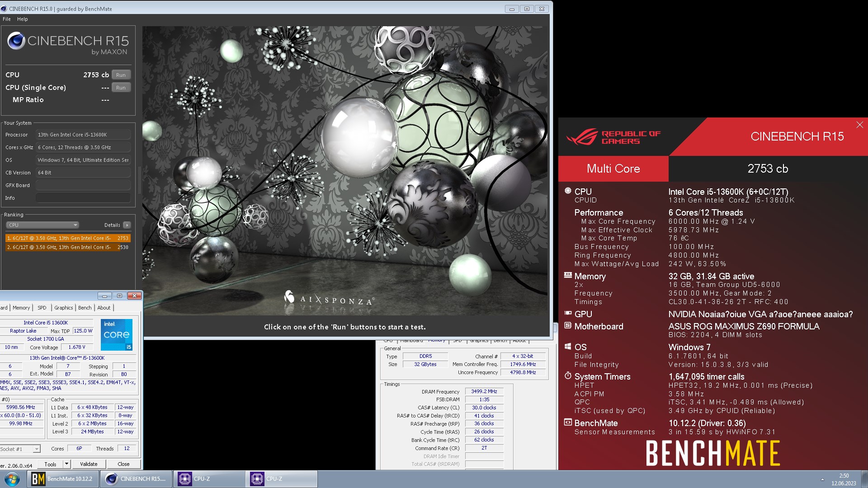The width and height of the screenshot is (868, 488).
Task: Click the 2753 cb score in BenchMate panel
Action: coord(768,169)
